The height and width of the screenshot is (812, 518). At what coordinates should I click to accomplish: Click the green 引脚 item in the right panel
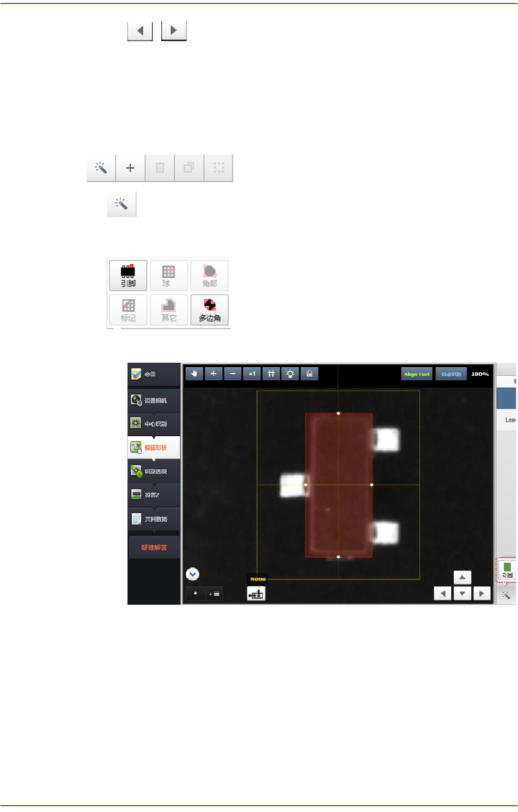click(507, 570)
